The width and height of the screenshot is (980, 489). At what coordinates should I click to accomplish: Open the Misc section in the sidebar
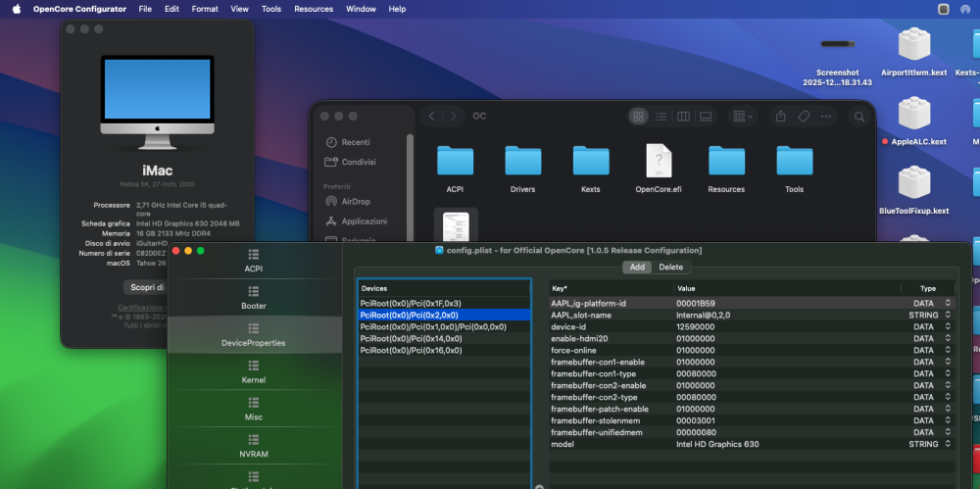coord(253,409)
